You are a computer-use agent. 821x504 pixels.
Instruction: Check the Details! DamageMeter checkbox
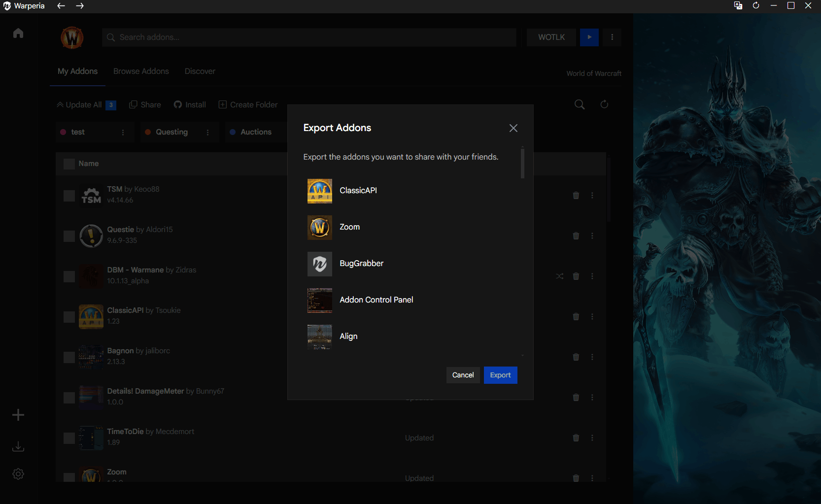(x=69, y=398)
